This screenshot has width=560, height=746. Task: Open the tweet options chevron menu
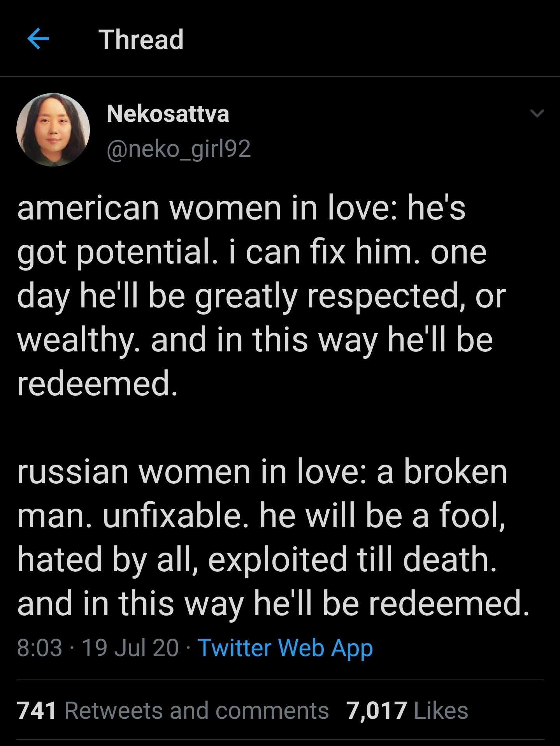pos(537,114)
